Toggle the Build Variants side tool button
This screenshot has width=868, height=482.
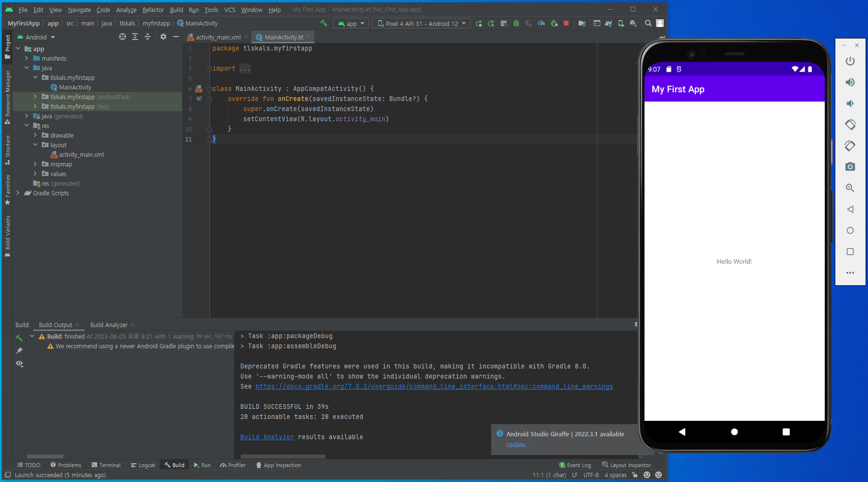click(x=8, y=236)
